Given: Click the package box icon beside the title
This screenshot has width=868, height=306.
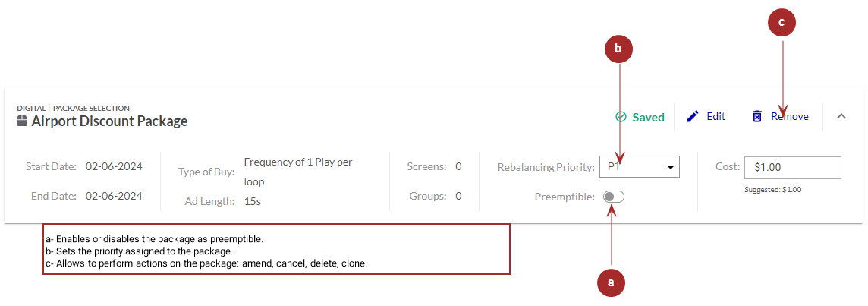Looking at the screenshot, I should pos(23,121).
